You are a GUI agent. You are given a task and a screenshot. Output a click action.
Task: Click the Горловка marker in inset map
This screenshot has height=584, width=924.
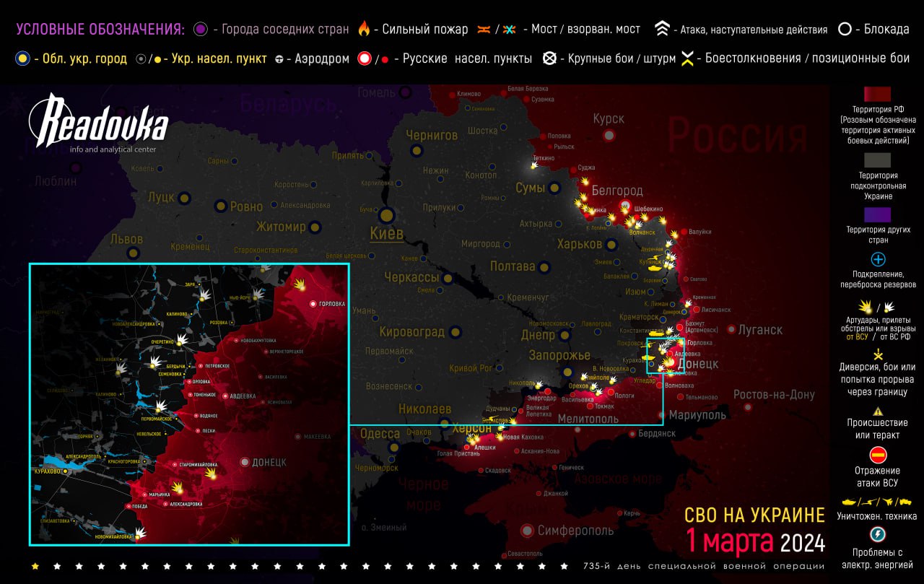313,304
